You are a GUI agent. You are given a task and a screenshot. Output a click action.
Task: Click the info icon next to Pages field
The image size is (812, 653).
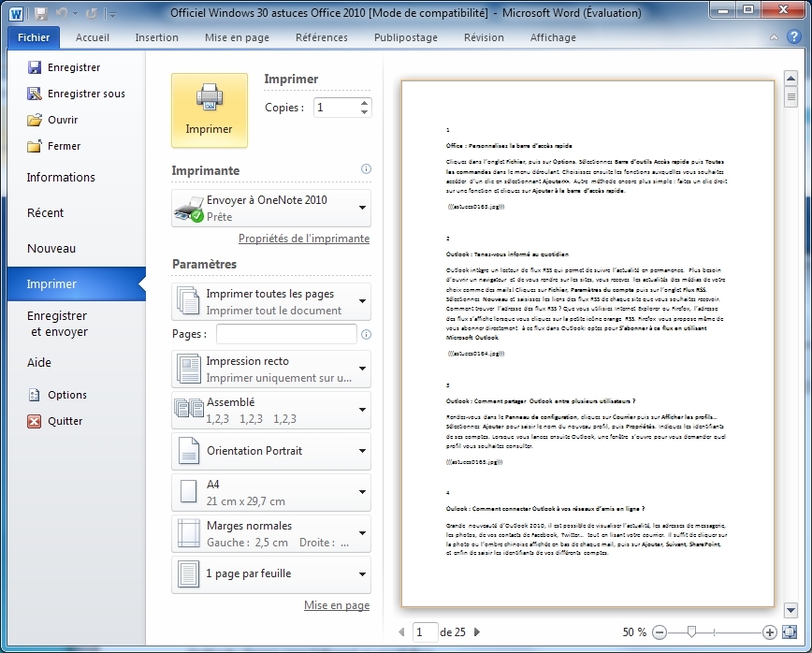coord(366,335)
